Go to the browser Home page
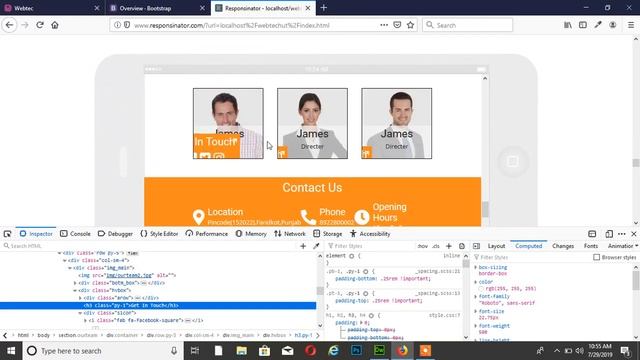The height and width of the screenshot is (360, 640). coord(55,25)
